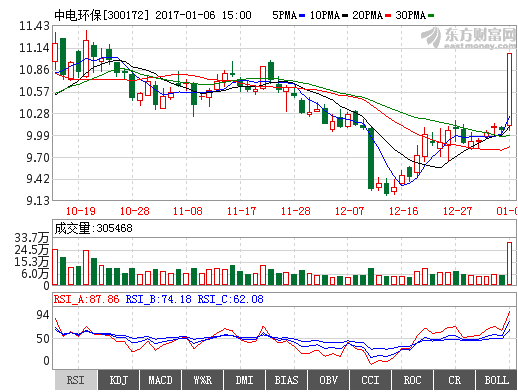
Task: Click the 11.43 price axis label
Action: tap(34, 26)
